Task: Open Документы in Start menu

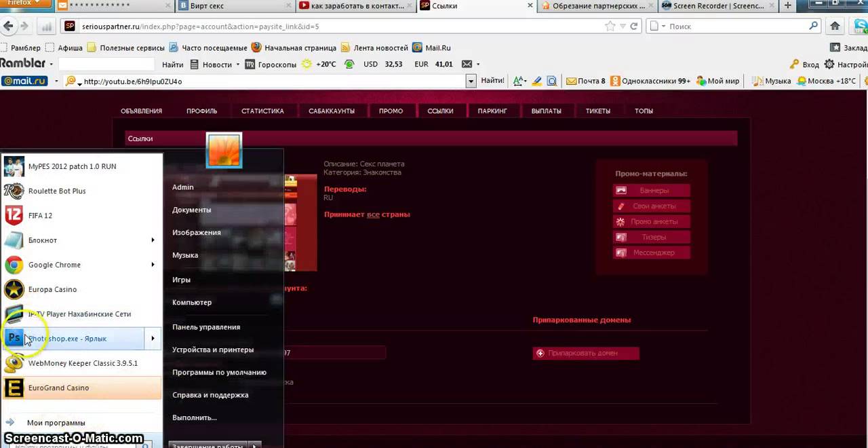Action: [x=192, y=210]
